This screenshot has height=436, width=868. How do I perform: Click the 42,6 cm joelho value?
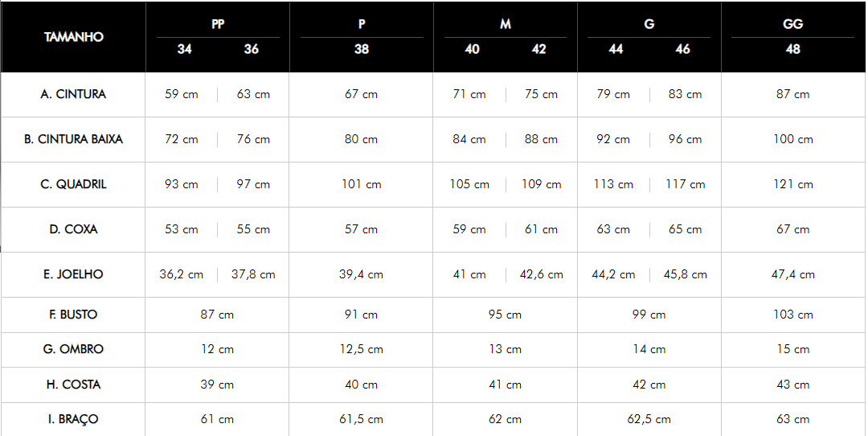(x=542, y=274)
